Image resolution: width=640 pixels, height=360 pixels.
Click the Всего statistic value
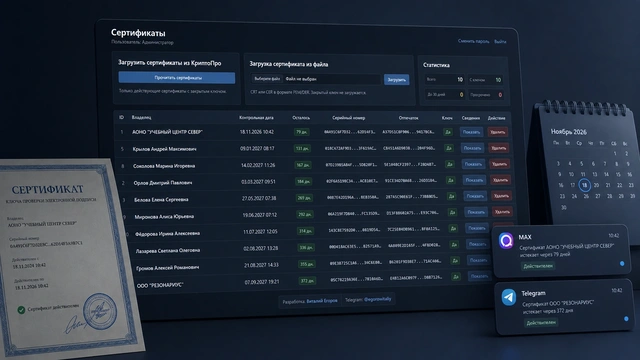[x=460, y=80]
